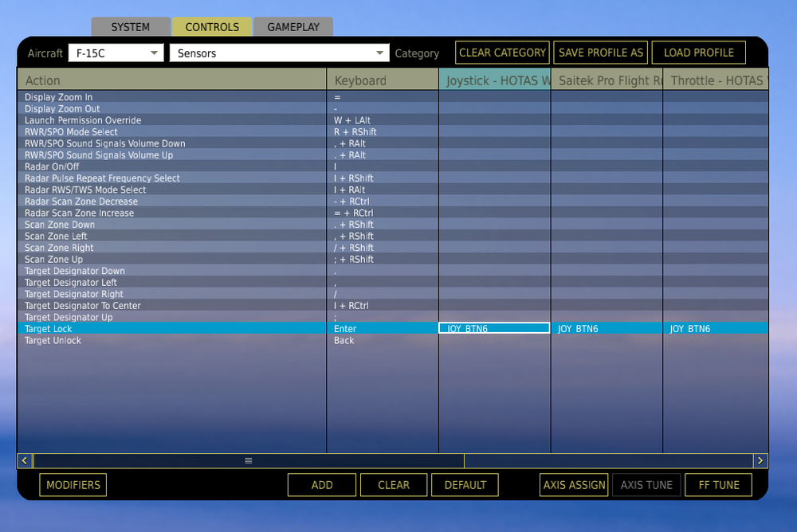The width and height of the screenshot is (797, 532).
Task: Click Throttle HOTAS JOY_BTN6 cell
Action: [716, 329]
